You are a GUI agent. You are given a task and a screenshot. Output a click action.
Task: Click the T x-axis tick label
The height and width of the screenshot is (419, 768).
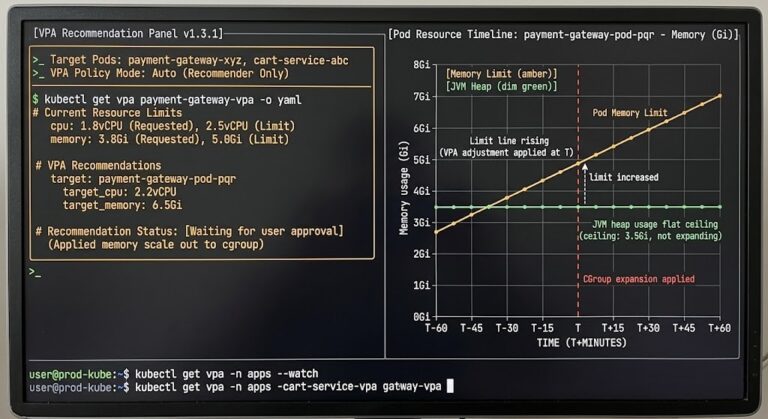click(578, 328)
